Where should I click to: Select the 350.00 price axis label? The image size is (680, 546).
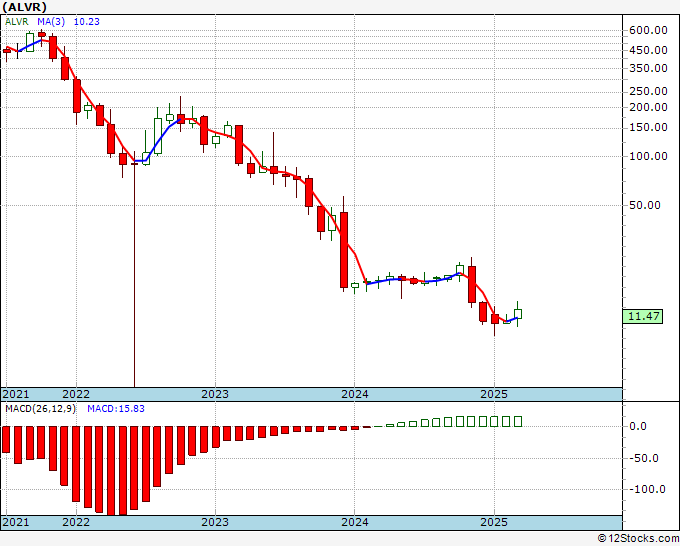click(x=648, y=68)
